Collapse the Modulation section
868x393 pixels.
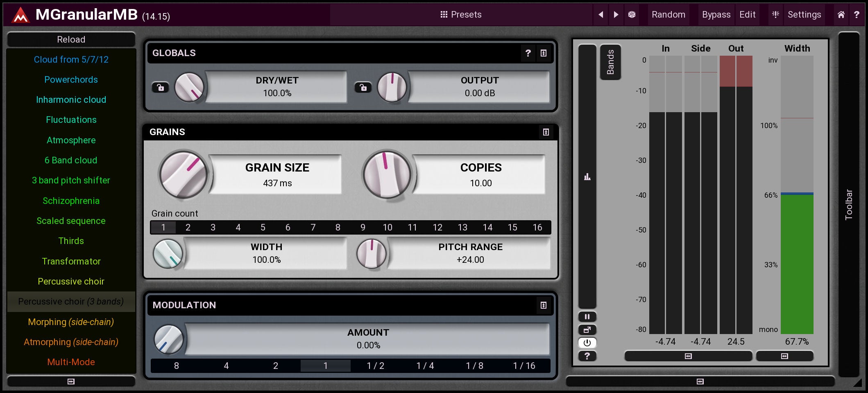tap(543, 305)
